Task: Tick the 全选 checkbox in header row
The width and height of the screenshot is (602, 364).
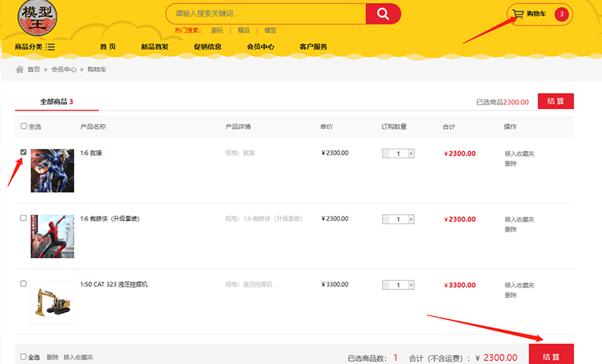Action: pyautogui.click(x=24, y=126)
